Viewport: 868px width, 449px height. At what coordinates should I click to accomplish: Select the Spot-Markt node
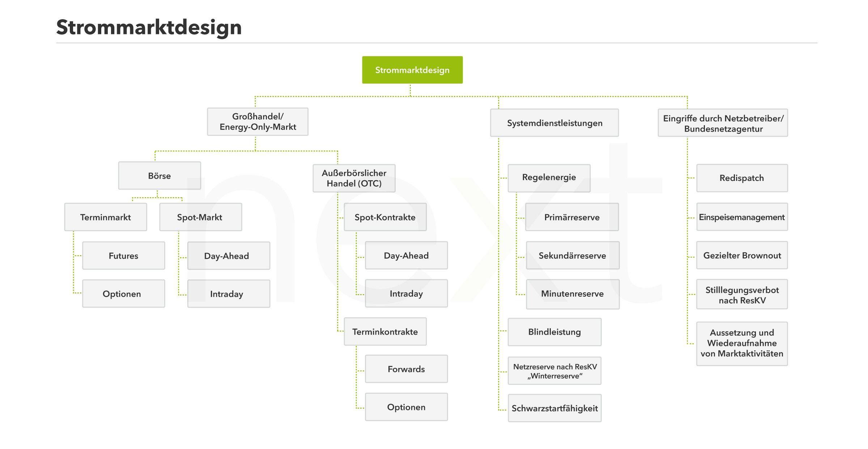(x=200, y=217)
